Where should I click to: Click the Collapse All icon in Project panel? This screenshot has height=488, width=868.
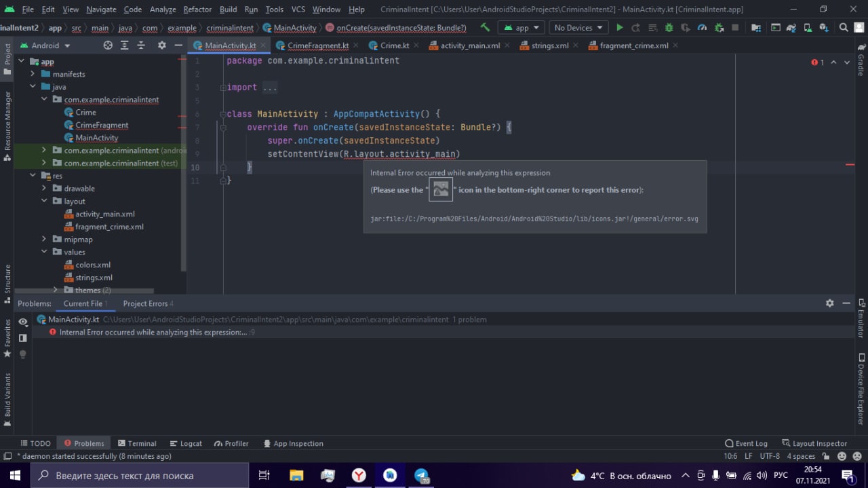141,45
